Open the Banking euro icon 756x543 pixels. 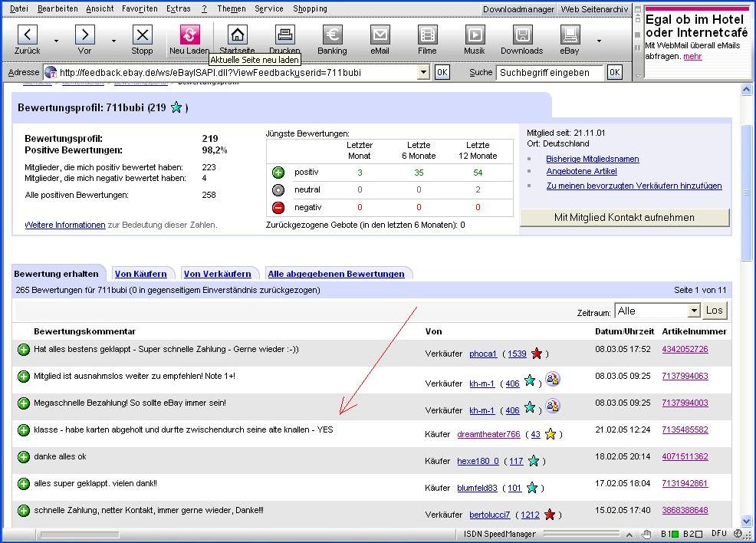tap(332, 35)
